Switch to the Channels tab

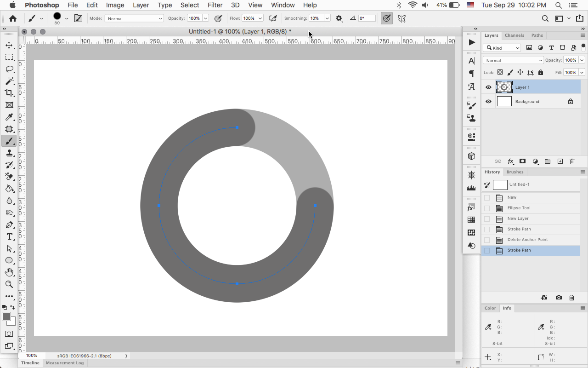(514, 35)
